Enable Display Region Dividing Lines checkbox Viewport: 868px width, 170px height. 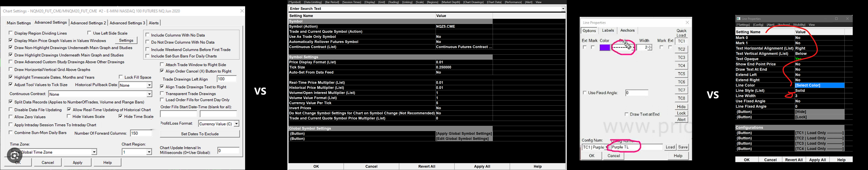(x=11, y=33)
